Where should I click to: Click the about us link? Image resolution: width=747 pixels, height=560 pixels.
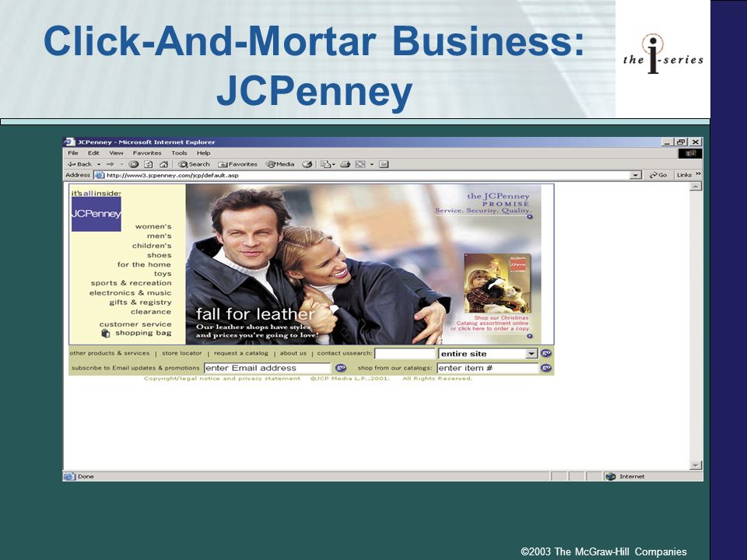[293, 353]
